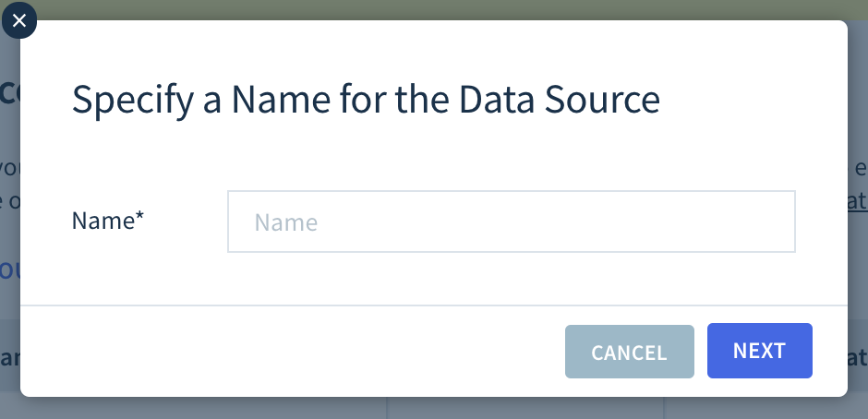Click the divider line above the footer buttons
This screenshot has width=868, height=419.
tap(434, 305)
